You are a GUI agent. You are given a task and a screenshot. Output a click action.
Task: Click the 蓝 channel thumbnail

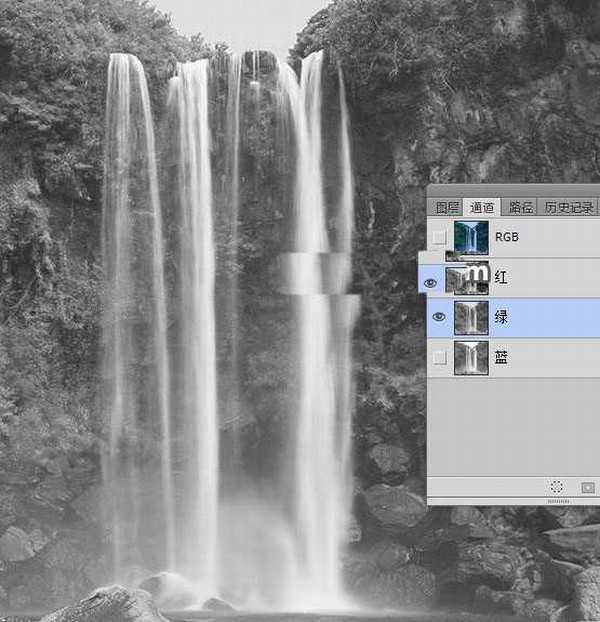pyautogui.click(x=470, y=357)
